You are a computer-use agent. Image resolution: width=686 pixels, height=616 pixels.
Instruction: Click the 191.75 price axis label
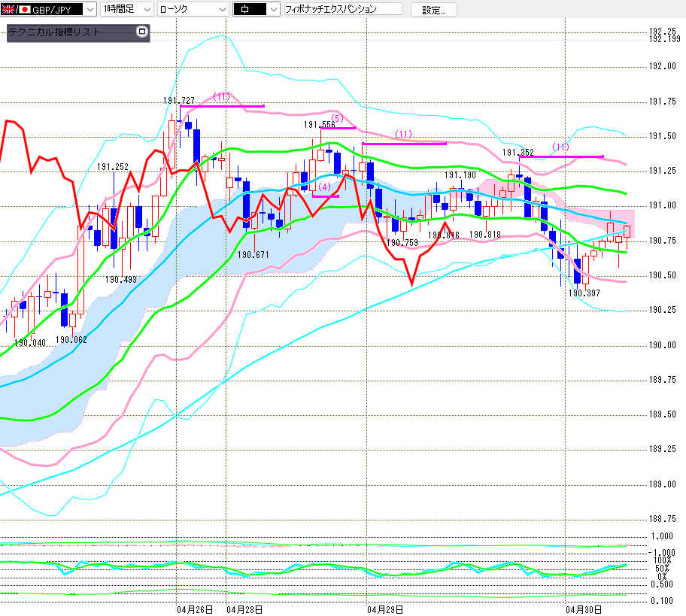[663, 102]
